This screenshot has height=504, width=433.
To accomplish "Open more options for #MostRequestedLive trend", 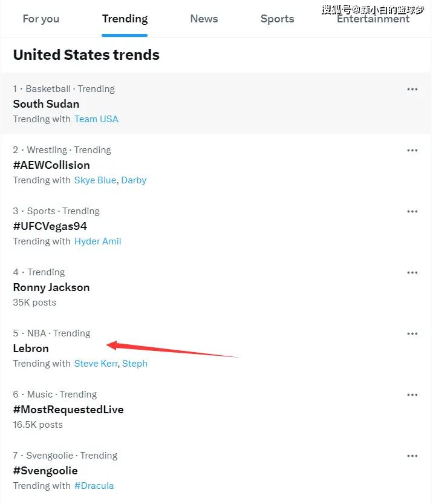I will pyautogui.click(x=412, y=395).
